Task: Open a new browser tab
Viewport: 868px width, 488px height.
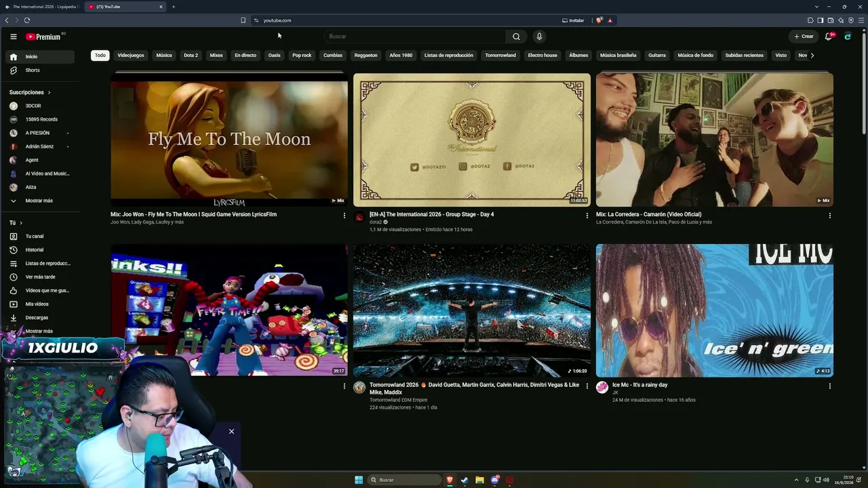Action: [x=174, y=7]
